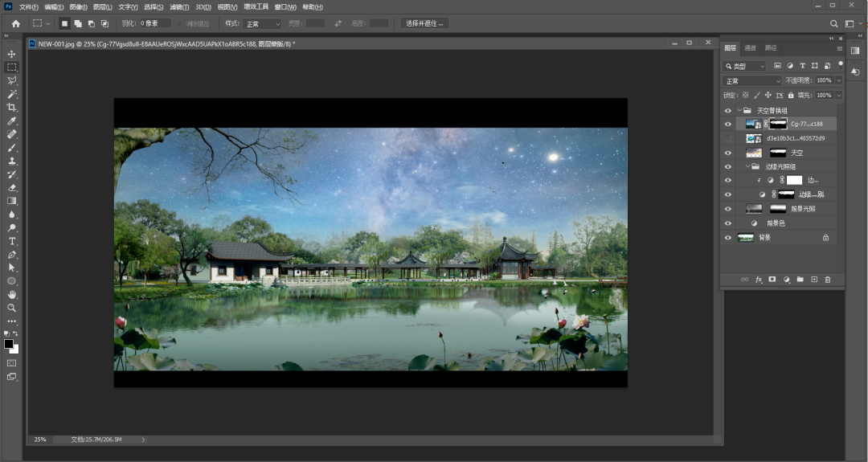
Task: Select the Gradient tool
Action: pos(11,201)
